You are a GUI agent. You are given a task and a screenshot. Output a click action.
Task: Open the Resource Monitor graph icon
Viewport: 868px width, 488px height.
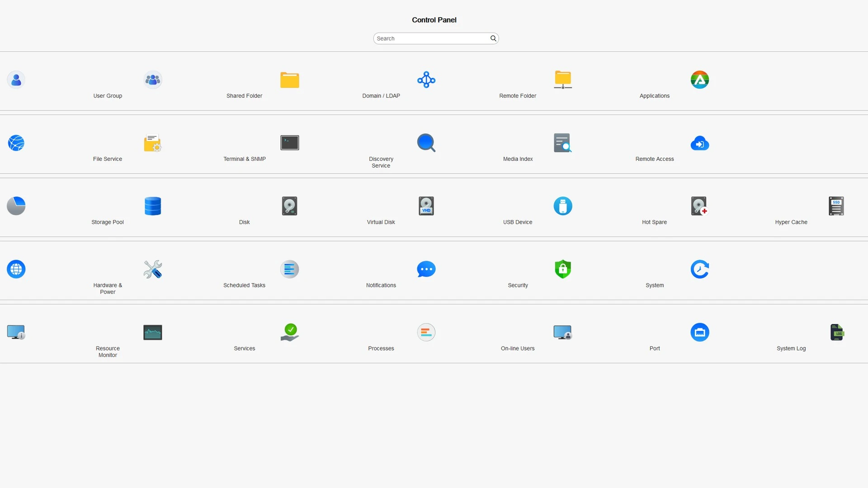point(153,333)
